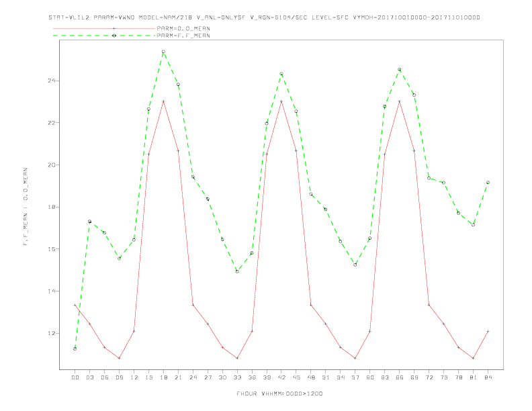532x411 pixels.
Task: Click red O.O_MEAN marker at hour 00
Action: [75, 305]
